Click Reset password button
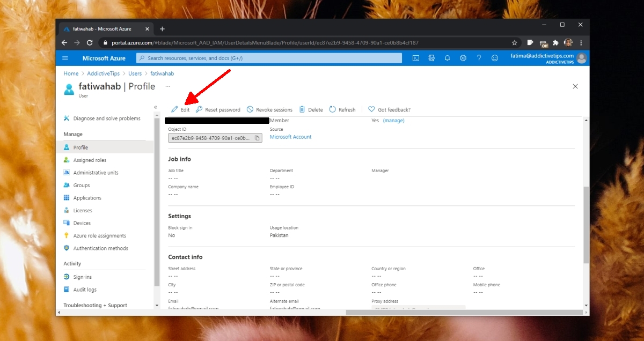This screenshot has height=341, width=644. coord(218,109)
